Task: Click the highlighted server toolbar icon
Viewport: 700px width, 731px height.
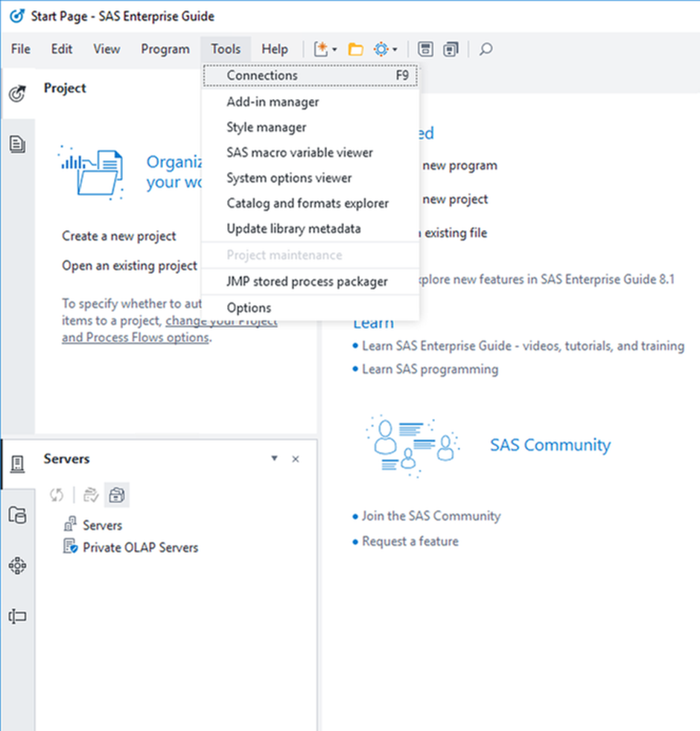Action: click(117, 494)
